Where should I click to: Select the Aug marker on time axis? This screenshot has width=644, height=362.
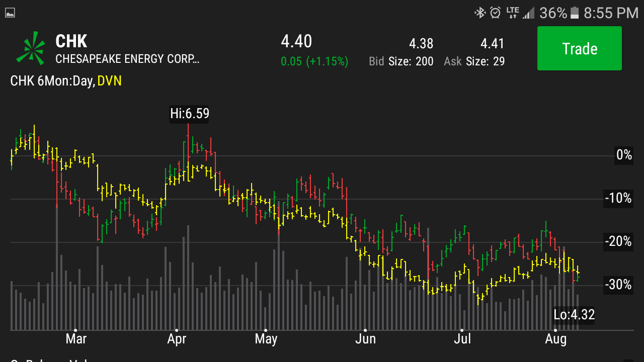(555, 338)
